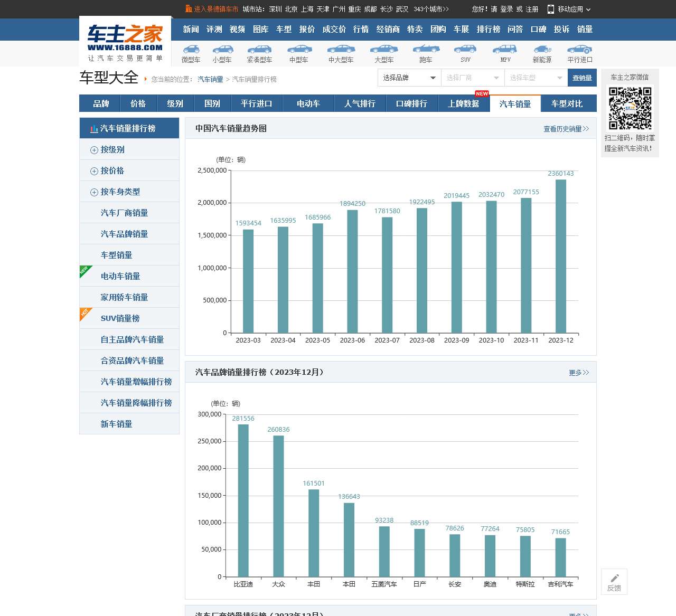Image resolution: width=676 pixels, height=616 pixels.
Task: Click the 小型车 car icon
Action: tap(222, 49)
